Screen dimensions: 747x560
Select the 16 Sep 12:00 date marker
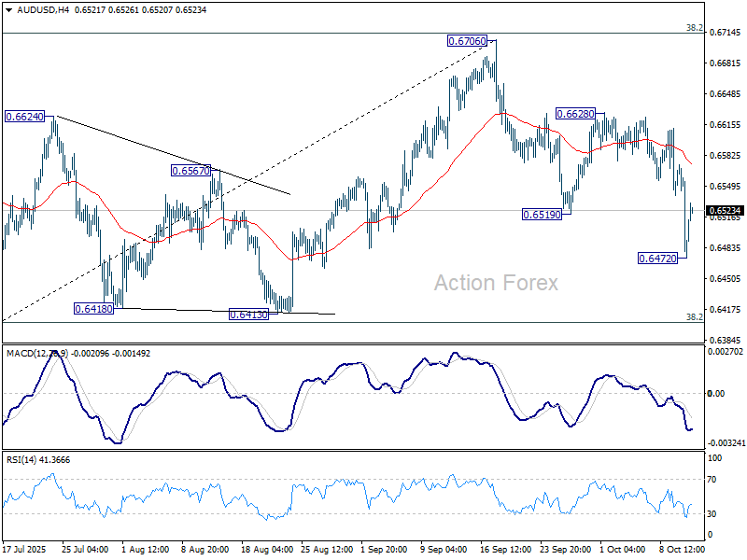(x=506, y=551)
